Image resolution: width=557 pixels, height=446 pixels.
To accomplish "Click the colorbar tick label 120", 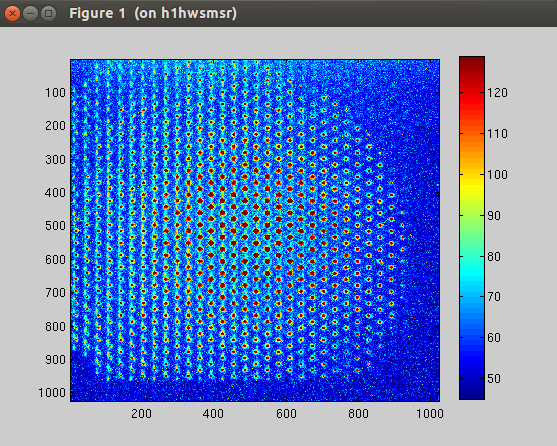I will coord(497,93).
